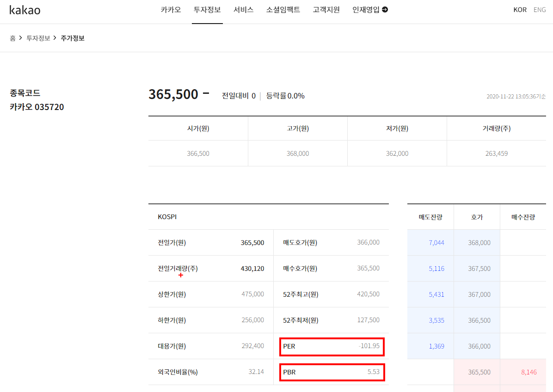
Task: Click the 저가(원) column header
Action: [397, 129]
